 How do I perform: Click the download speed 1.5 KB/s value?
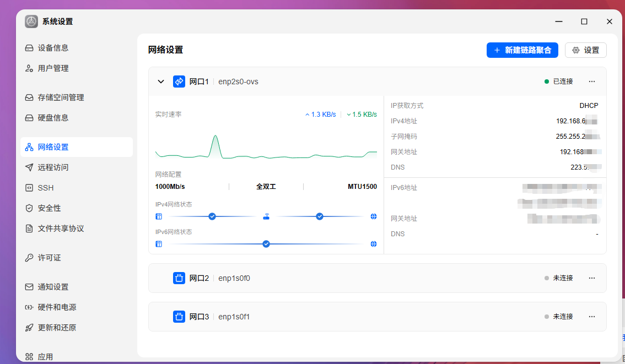[362, 115]
